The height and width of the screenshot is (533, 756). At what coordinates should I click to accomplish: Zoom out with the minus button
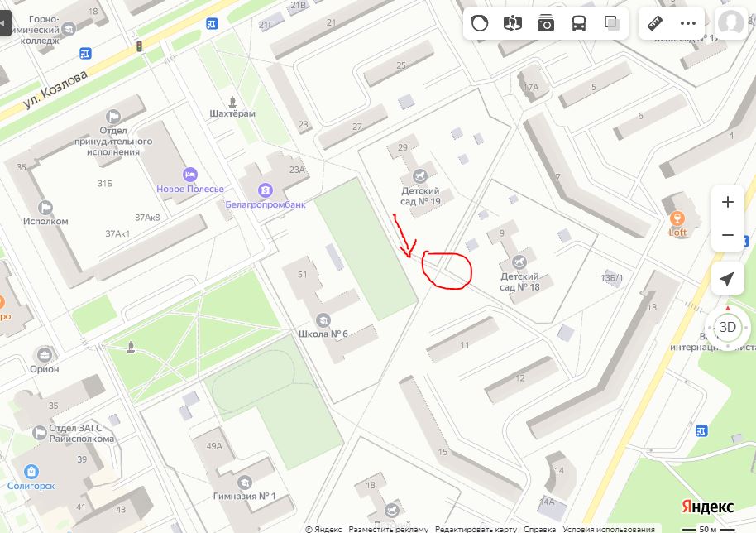(x=728, y=235)
